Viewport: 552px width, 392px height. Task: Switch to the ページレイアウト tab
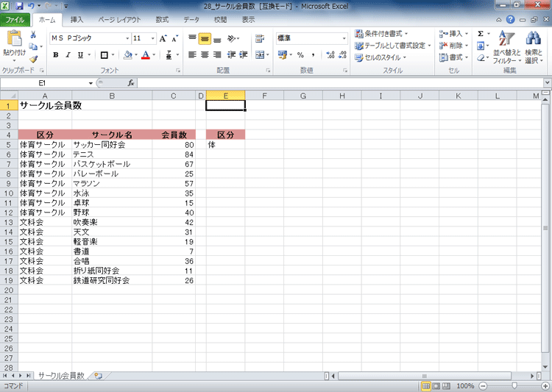pos(119,20)
